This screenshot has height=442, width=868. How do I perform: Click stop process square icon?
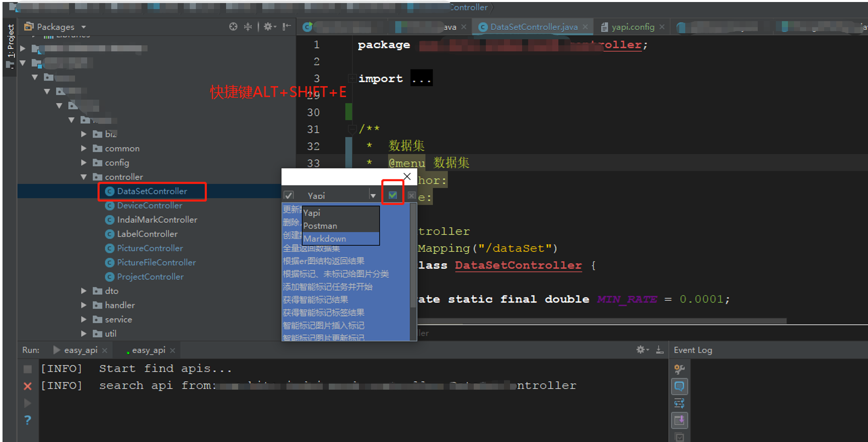pyautogui.click(x=28, y=369)
